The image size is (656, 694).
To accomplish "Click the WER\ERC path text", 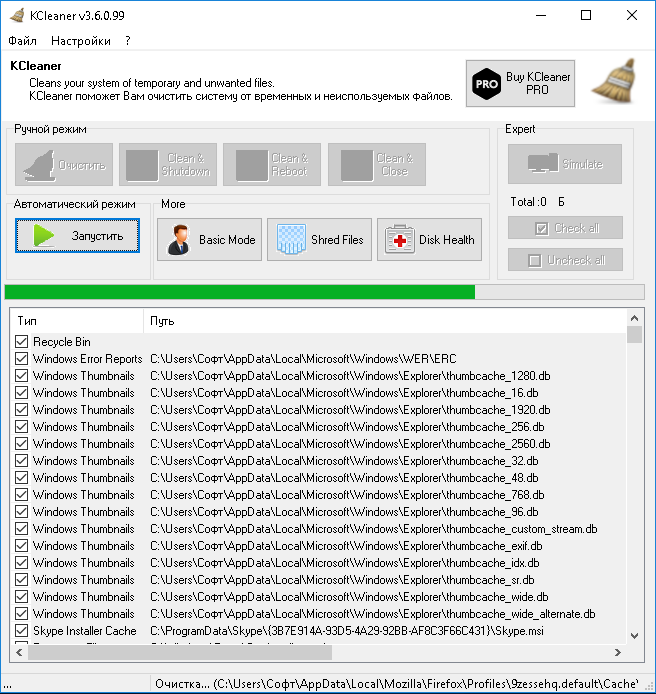I will click(x=303, y=359).
